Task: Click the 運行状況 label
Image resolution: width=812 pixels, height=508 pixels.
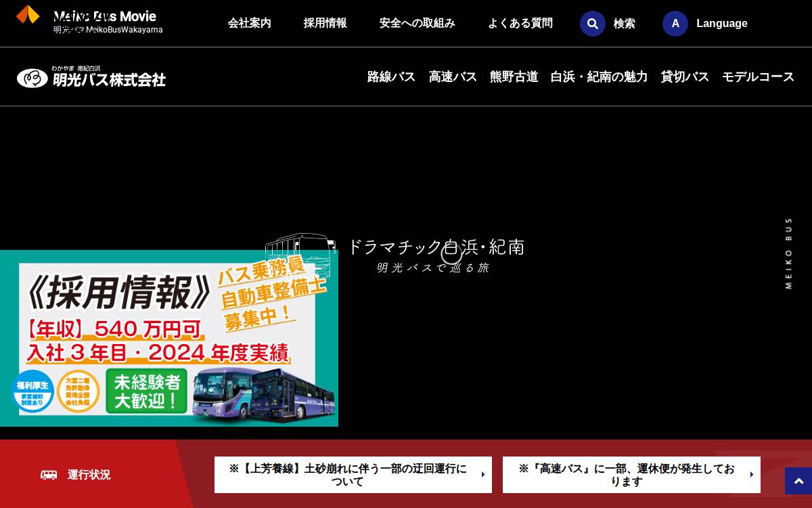Action: point(89,475)
